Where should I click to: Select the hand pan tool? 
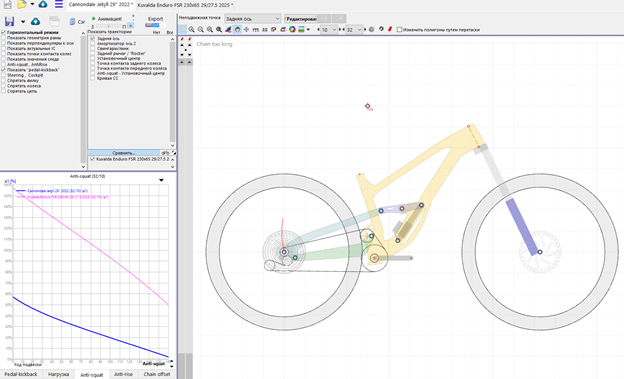[237, 29]
